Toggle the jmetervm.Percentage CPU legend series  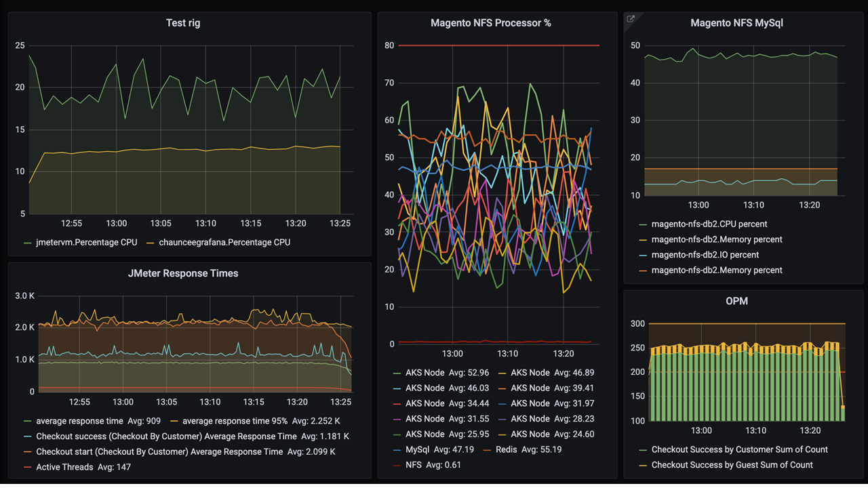80,242
